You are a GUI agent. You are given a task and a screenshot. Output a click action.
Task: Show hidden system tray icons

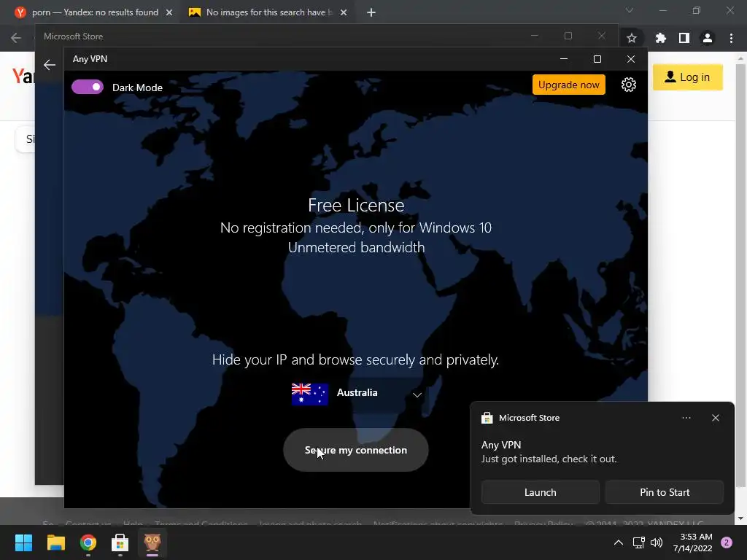click(x=618, y=542)
